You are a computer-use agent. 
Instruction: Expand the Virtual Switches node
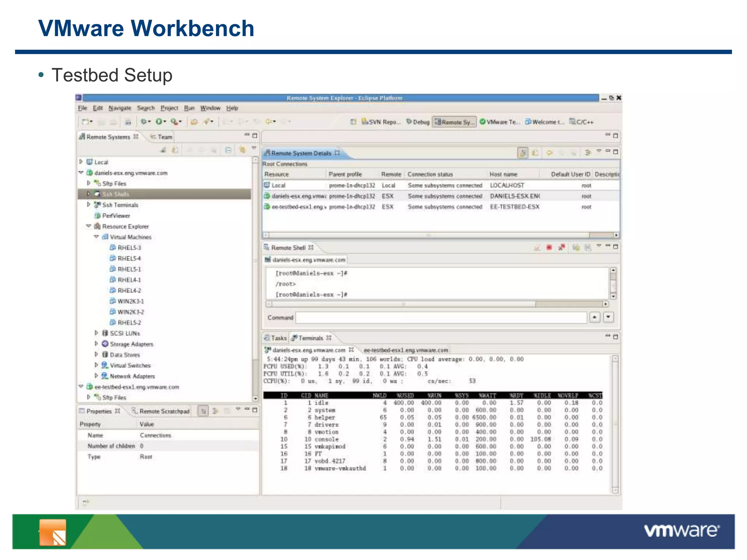click(96, 365)
